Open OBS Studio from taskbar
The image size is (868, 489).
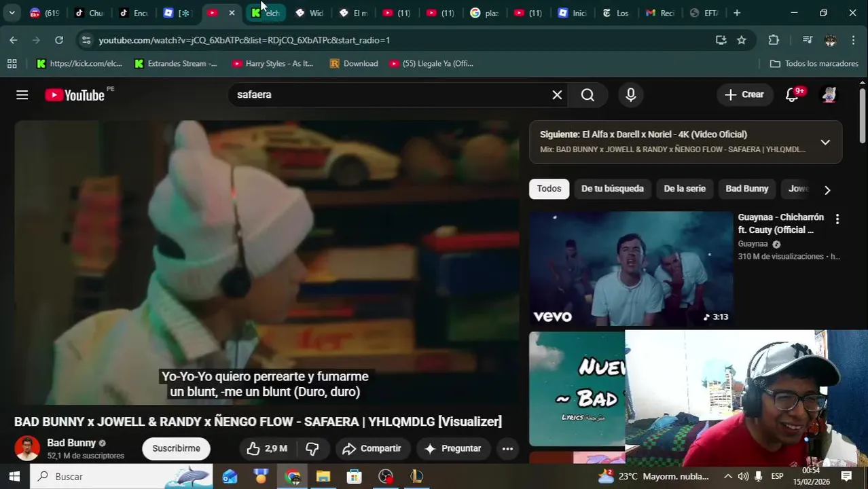[386, 476]
